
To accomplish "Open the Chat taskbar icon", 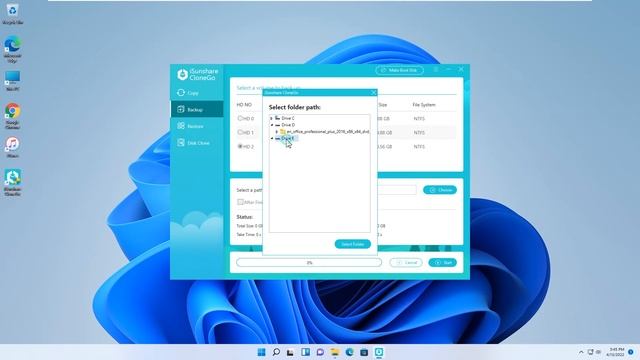I will pos(320,352).
